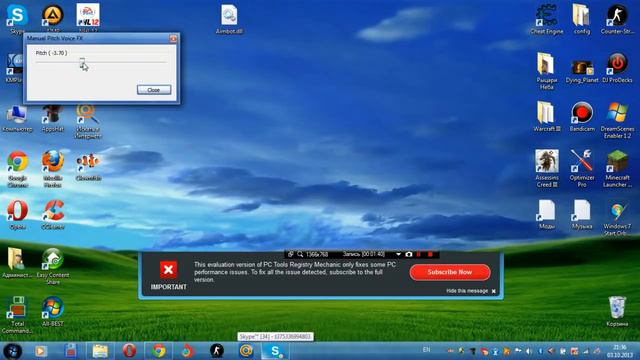The height and width of the screenshot is (360, 640).
Task: Open the Easy Content Share shortcut
Action: pos(53,266)
